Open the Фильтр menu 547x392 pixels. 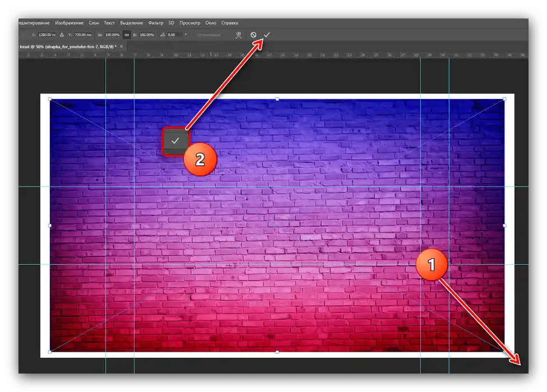[156, 23]
